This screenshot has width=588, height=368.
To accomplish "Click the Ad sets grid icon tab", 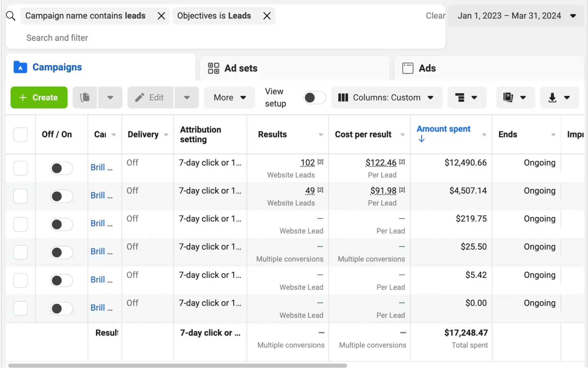I will [213, 68].
